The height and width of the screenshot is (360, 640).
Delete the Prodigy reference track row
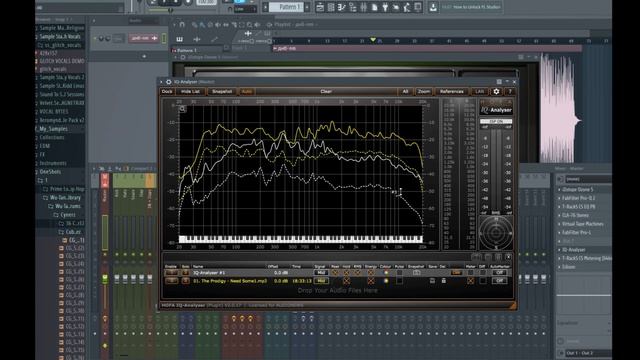(x=443, y=281)
